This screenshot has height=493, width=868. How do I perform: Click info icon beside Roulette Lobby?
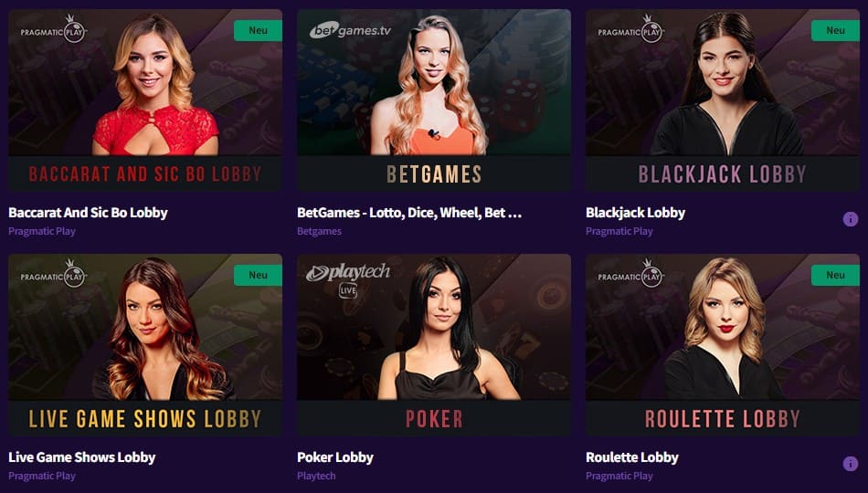[851, 464]
